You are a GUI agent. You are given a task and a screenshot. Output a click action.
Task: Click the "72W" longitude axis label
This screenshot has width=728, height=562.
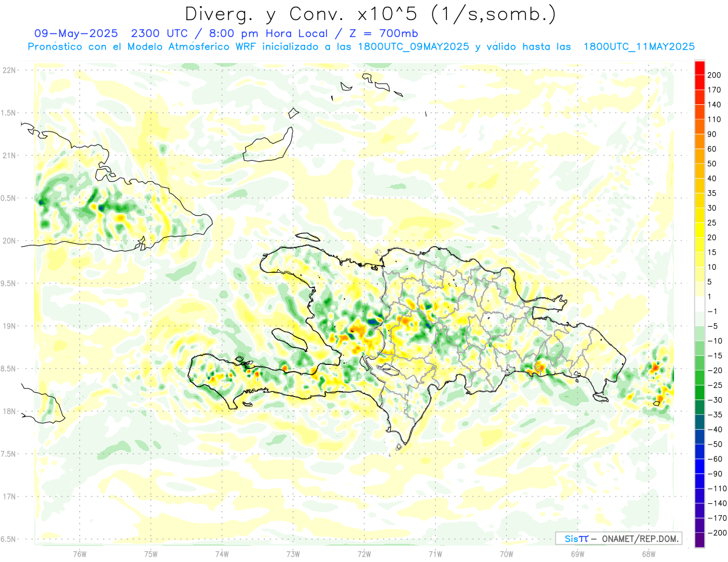(x=364, y=554)
